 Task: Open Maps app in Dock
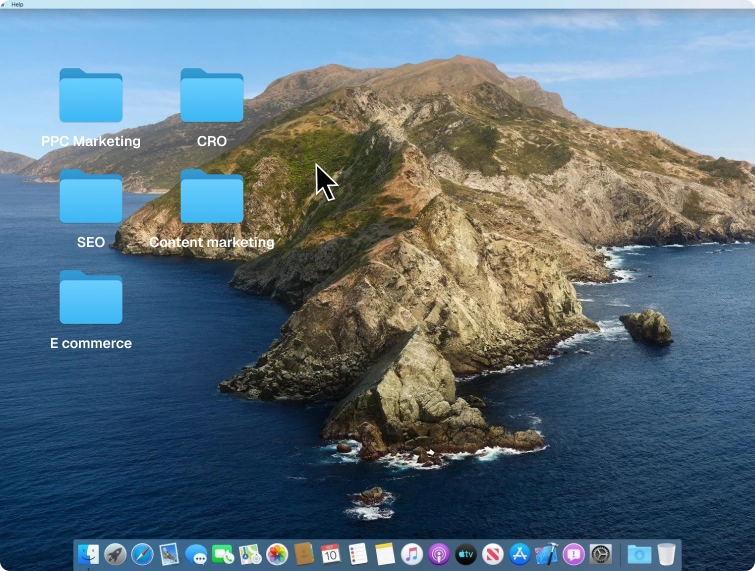[x=250, y=554]
